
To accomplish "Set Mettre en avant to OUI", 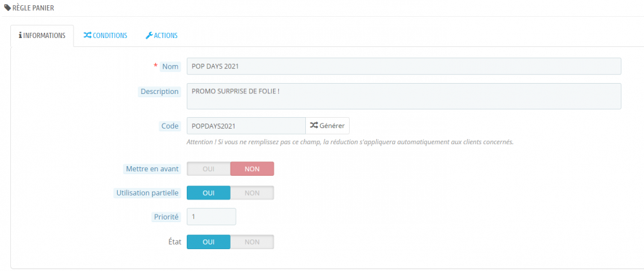I will pyautogui.click(x=209, y=169).
